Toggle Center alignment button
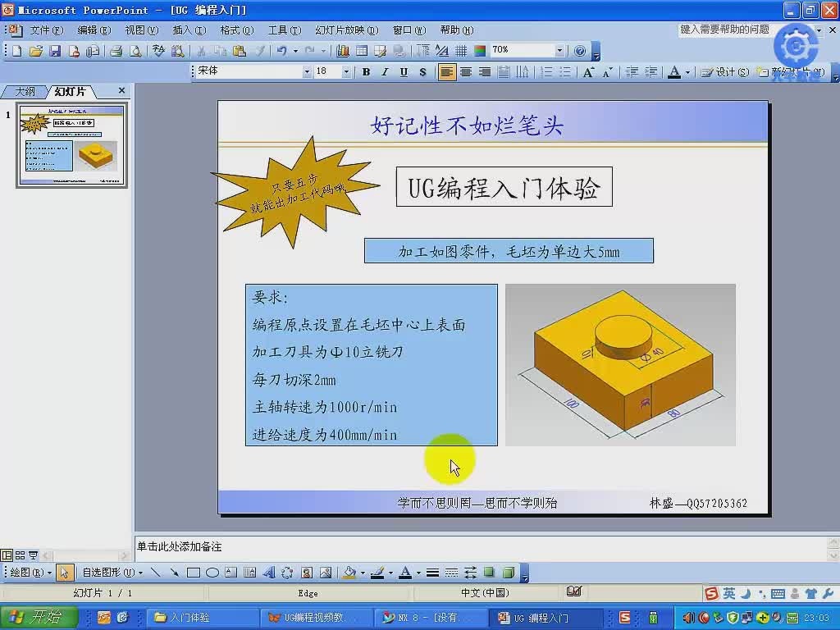840x630 pixels. tap(466, 72)
